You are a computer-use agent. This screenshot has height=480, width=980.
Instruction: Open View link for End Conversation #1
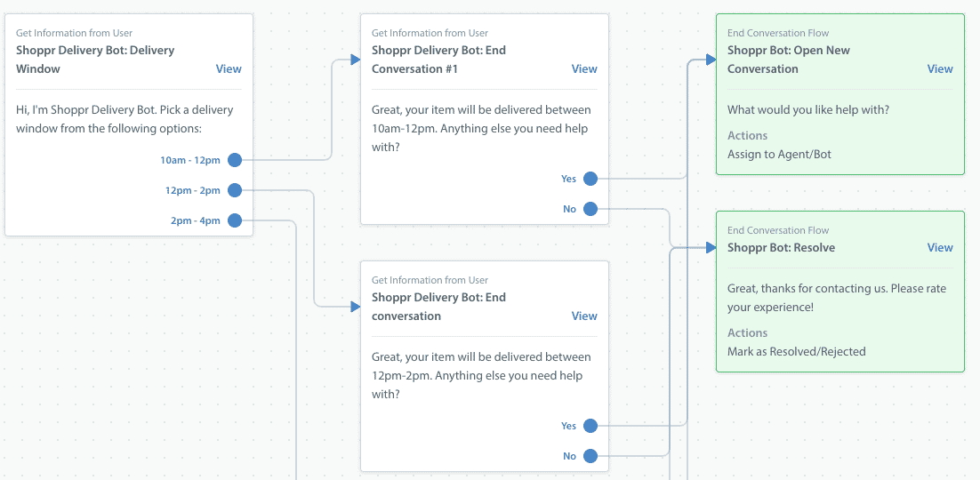[584, 68]
